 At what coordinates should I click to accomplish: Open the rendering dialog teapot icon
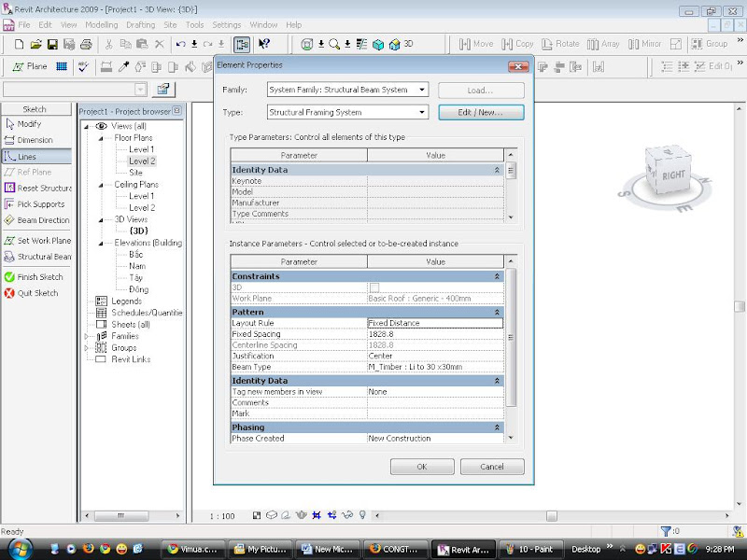301,515
